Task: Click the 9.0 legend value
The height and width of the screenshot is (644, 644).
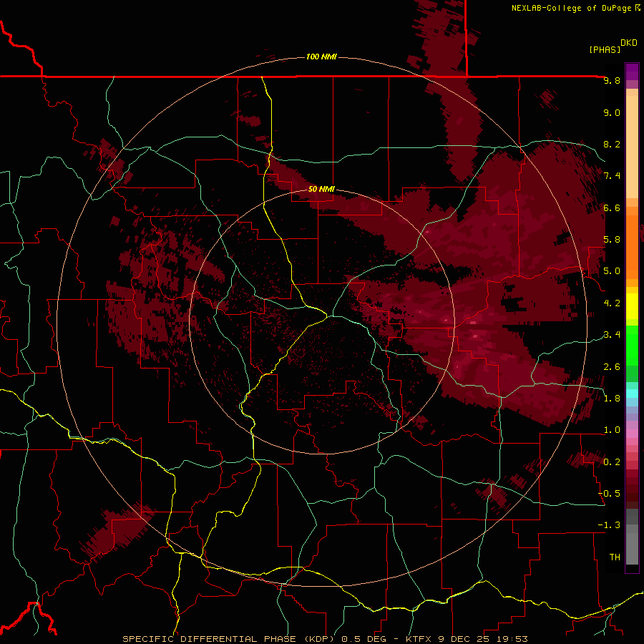Action: pyautogui.click(x=612, y=112)
